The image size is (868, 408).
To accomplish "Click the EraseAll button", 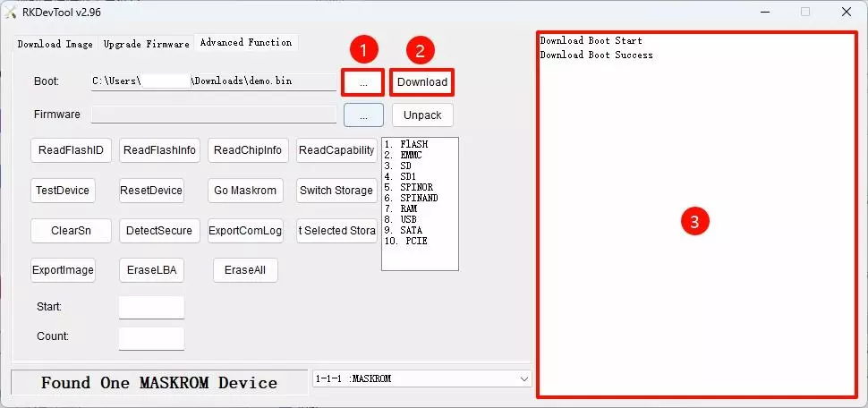I will [x=245, y=270].
